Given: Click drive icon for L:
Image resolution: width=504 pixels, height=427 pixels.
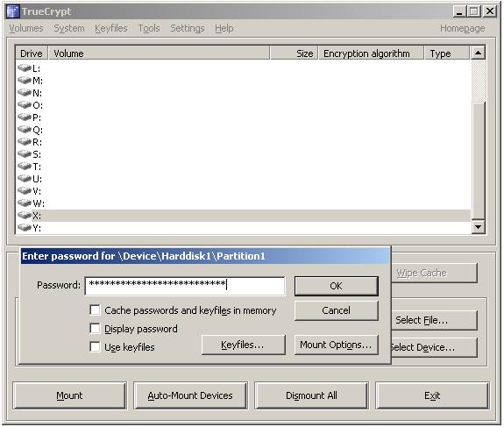Looking at the screenshot, I should pyautogui.click(x=25, y=68).
